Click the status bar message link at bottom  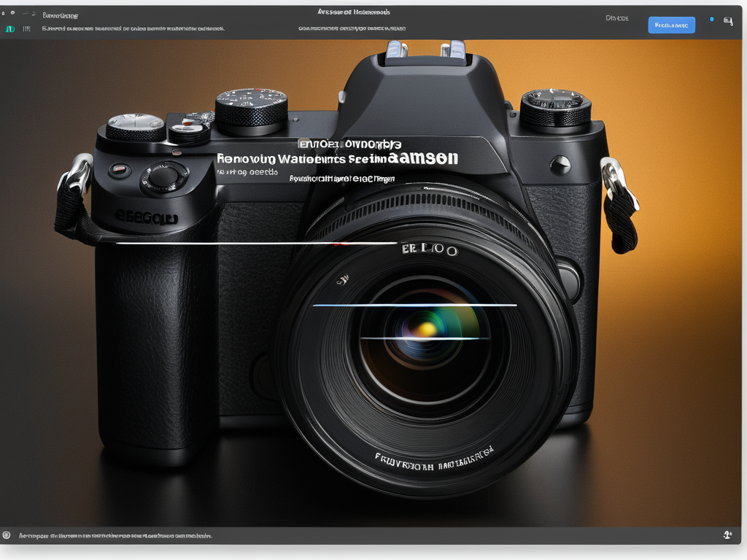(117, 535)
